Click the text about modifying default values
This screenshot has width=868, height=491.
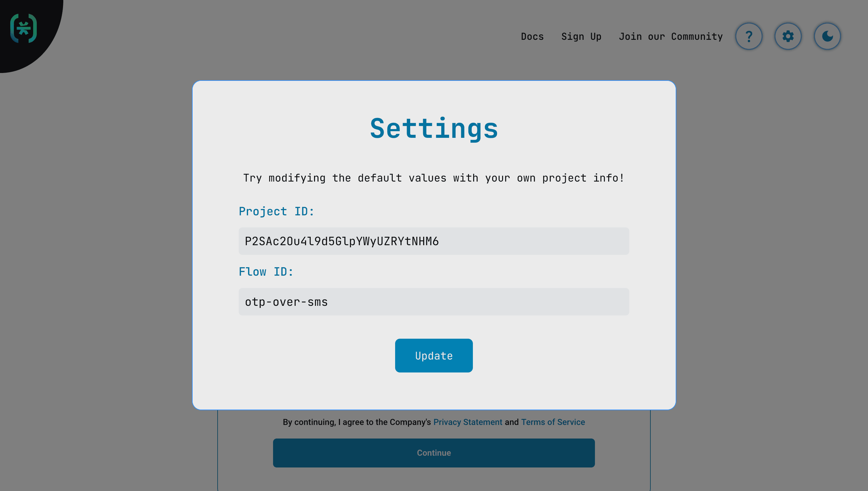click(x=433, y=178)
